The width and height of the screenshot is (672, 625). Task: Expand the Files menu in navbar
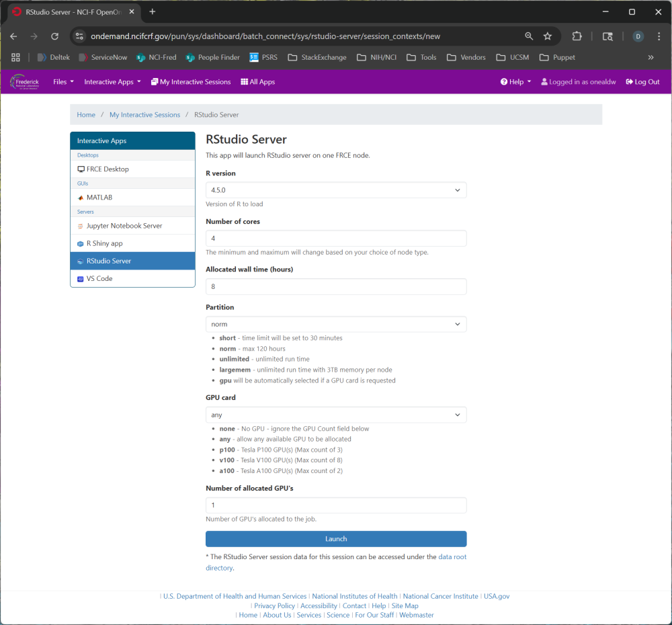coord(63,82)
